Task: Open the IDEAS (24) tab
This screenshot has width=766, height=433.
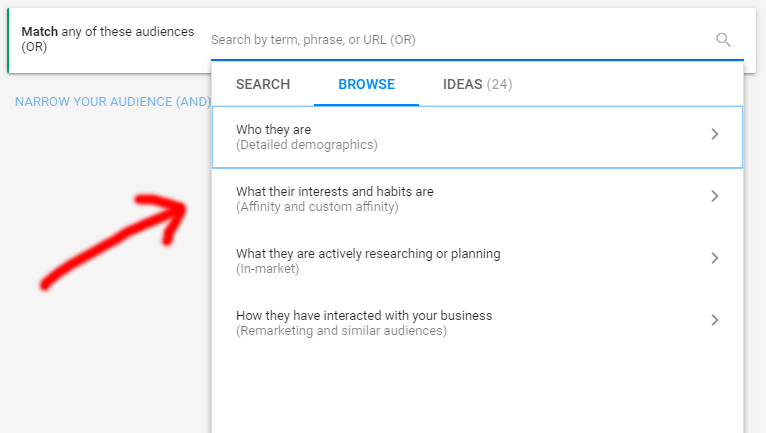Action: (477, 84)
